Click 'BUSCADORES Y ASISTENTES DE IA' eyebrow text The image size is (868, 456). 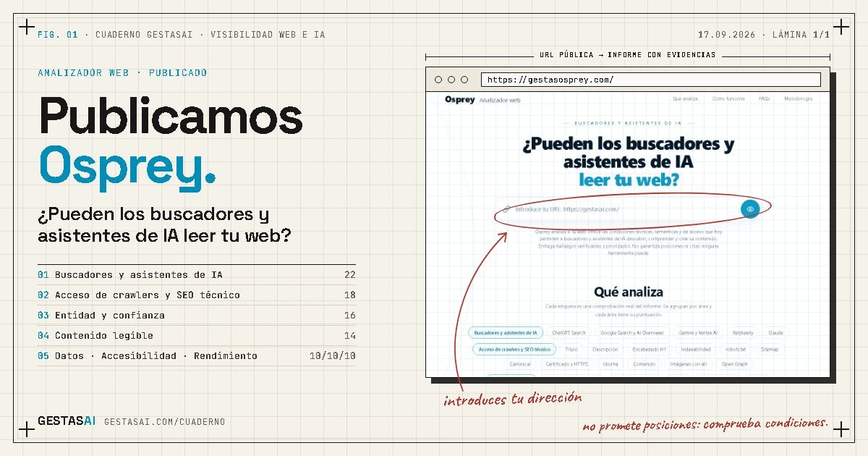628,124
